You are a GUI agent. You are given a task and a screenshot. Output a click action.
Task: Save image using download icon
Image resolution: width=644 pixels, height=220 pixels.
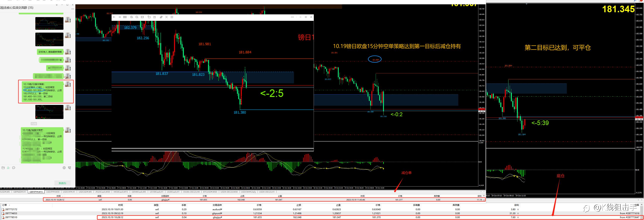(172, 17)
